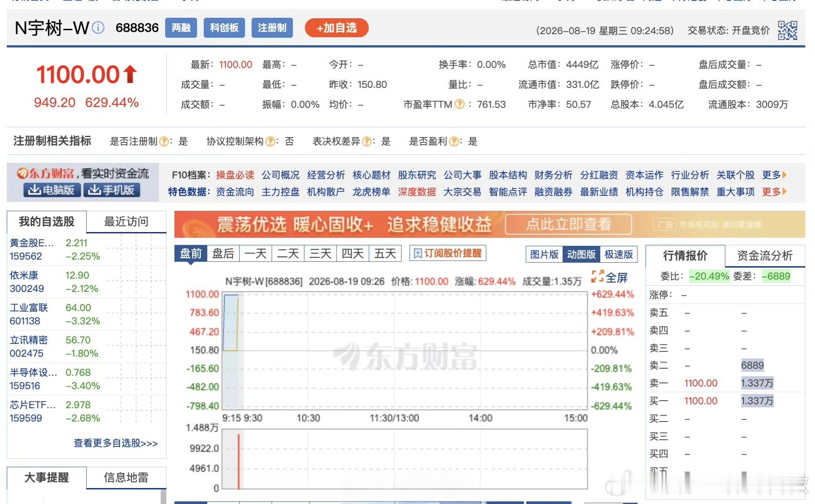Open the 是否注册制 help icon

coord(164,142)
